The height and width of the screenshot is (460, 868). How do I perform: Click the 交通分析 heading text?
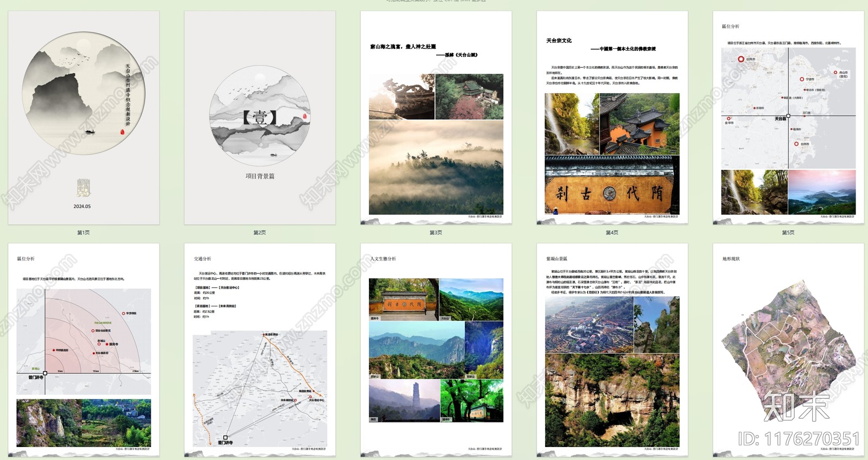(x=202, y=259)
